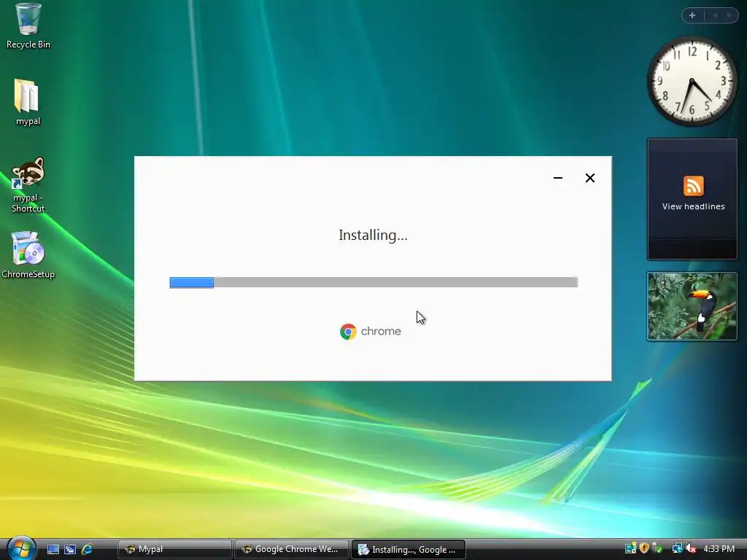Click the toucan slideshow picture gadget
The image size is (747, 560).
pos(692,307)
